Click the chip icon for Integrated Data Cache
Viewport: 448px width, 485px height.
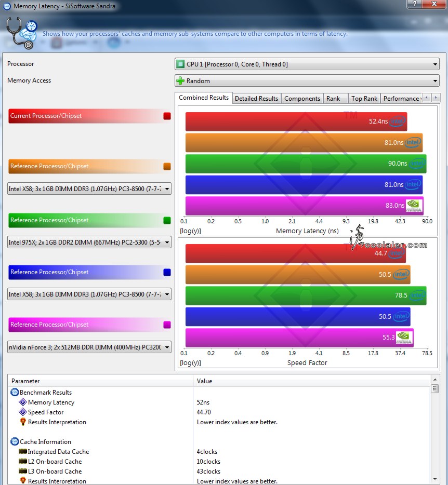click(x=23, y=451)
